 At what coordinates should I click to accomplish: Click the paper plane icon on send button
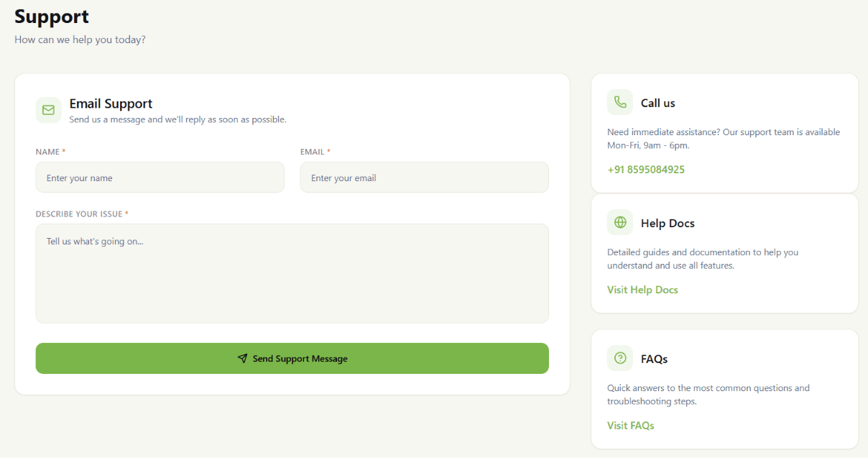coord(243,358)
